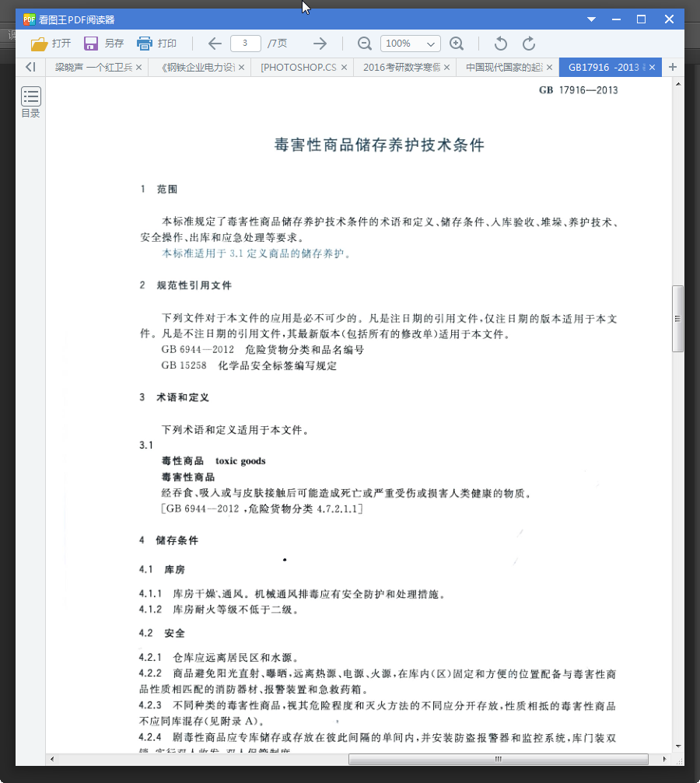Click the heading 2 规范性引用文件
The width and height of the screenshot is (700, 783).
point(185,285)
